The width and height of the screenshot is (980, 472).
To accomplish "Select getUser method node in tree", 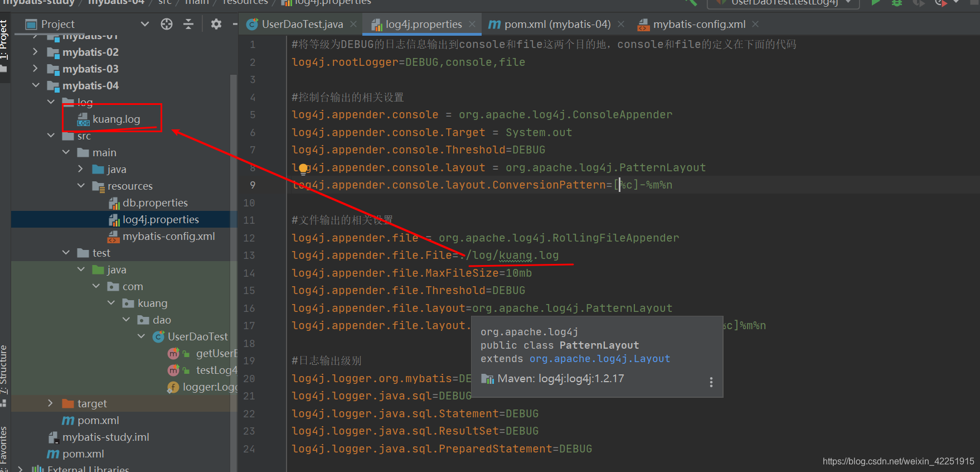I will click(216, 354).
